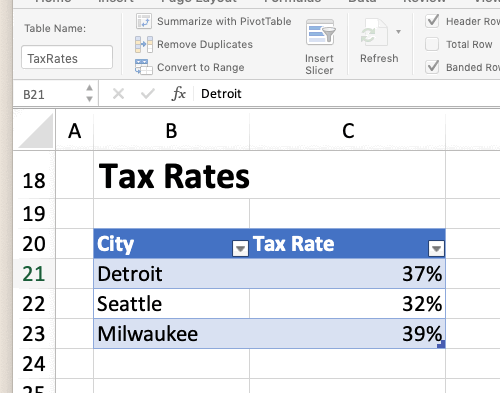The image size is (500, 393).
Task: Select column A header
Action: pyautogui.click(x=75, y=131)
